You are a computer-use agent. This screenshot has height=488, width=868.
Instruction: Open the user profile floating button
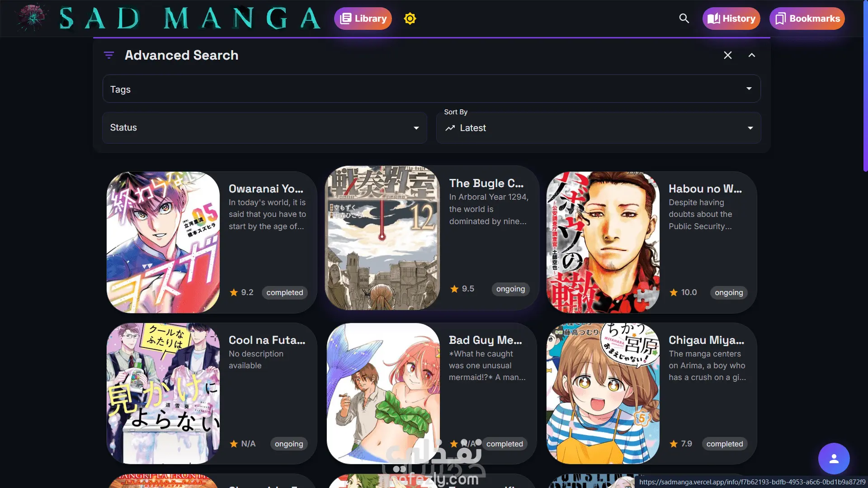(834, 459)
